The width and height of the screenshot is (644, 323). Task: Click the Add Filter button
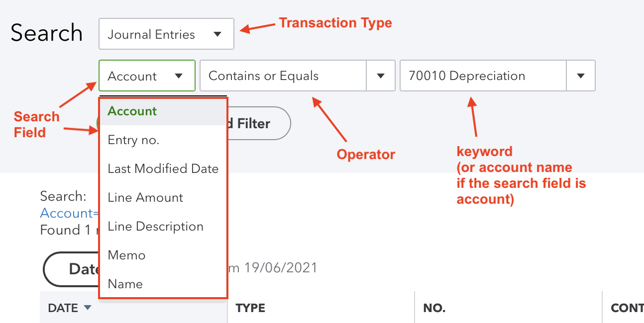click(x=259, y=123)
